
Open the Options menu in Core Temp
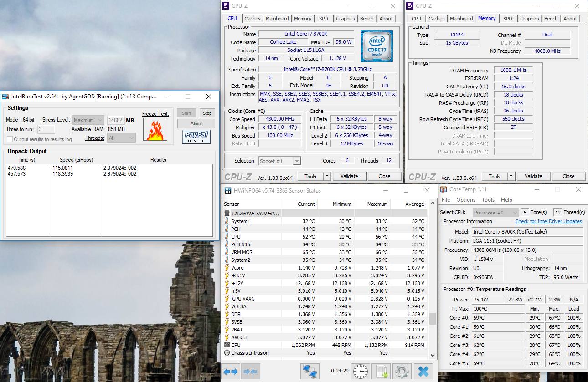click(x=466, y=200)
